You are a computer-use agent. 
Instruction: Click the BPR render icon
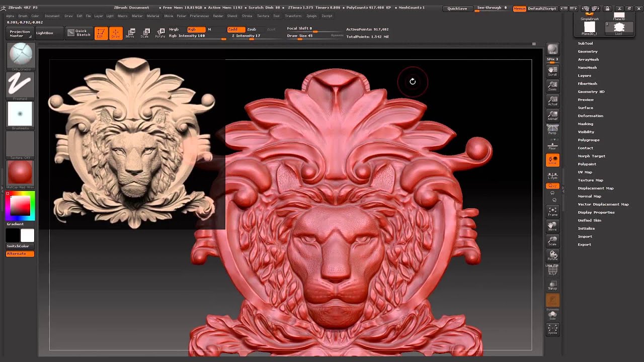click(x=552, y=50)
